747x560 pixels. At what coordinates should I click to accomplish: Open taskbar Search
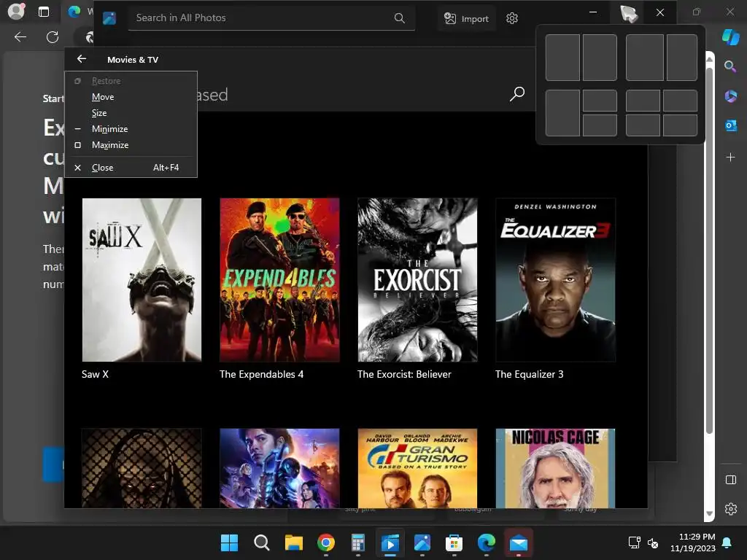click(x=262, y=542)
